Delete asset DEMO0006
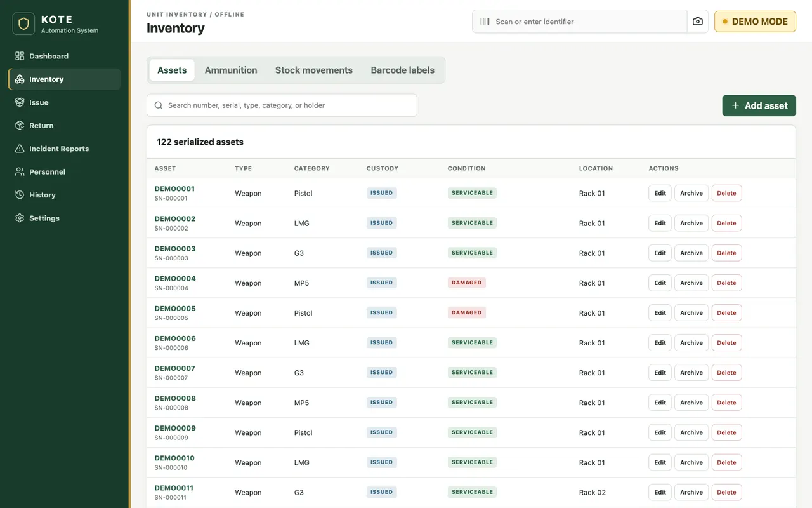 point(726,342)
